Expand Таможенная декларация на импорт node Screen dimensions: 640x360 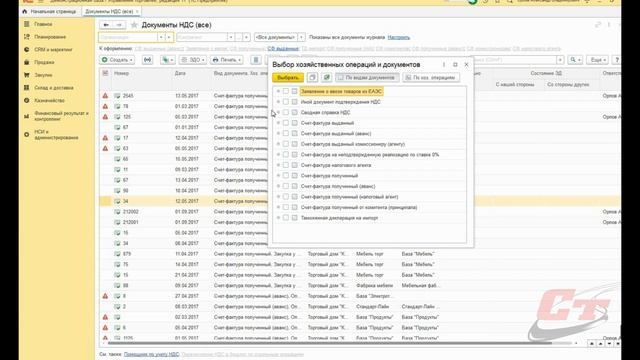278,218
